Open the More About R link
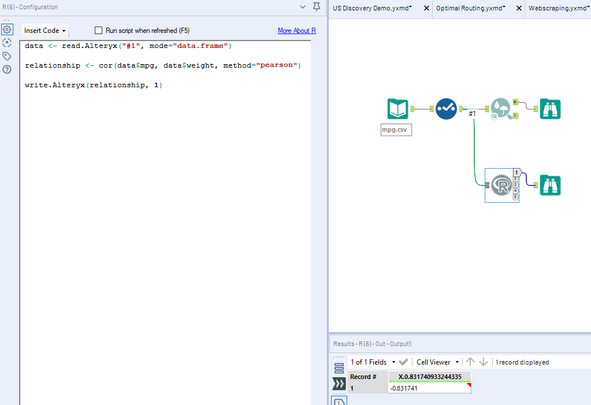The height and width of the screenshot is (405, 591). point(297,31)
